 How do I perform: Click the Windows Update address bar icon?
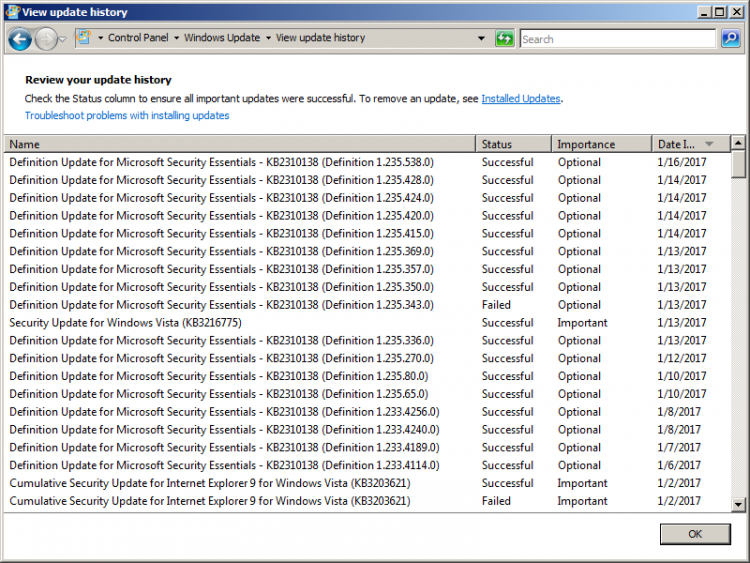(84, 37)
